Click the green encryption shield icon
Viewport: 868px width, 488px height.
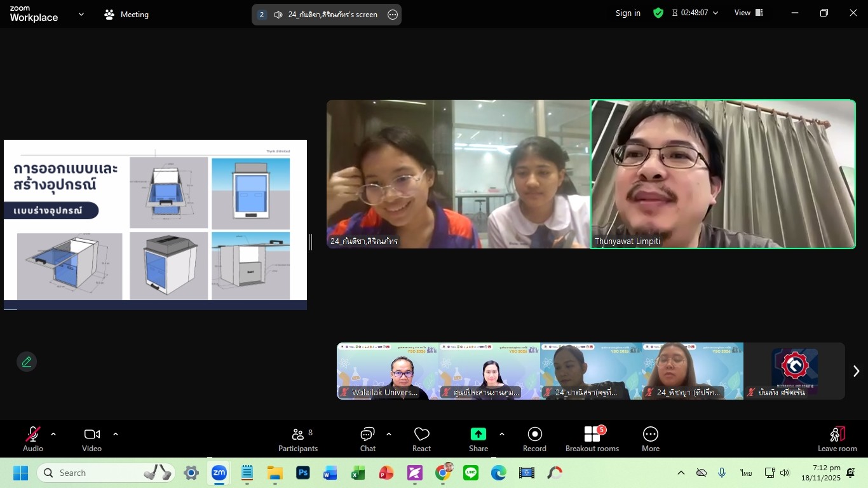[x=658, y=13]
